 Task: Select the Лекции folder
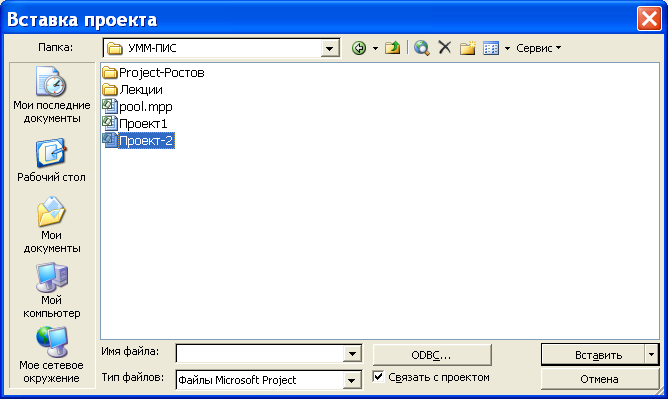click(x=132, y=90)
